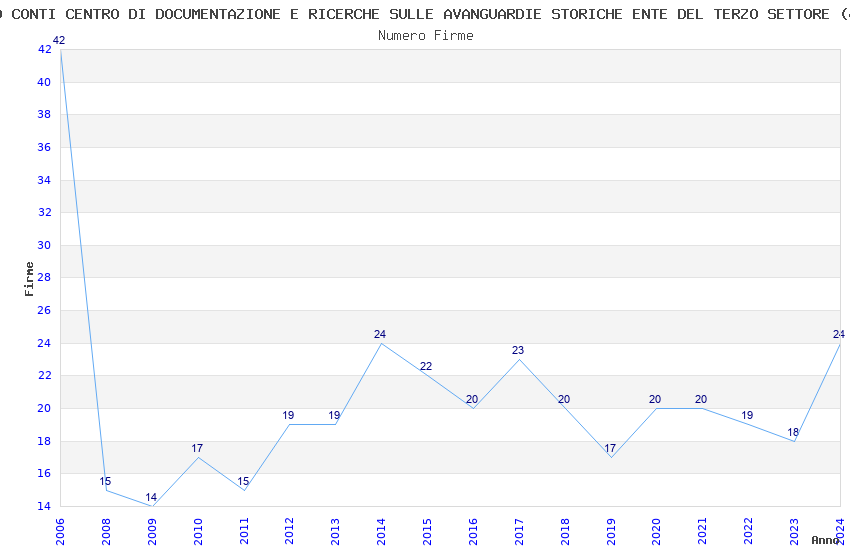The width and height of the screenshot is (850, 550).
Task: Select the 2006 year label on x-axis
Action: pos(60,531)
